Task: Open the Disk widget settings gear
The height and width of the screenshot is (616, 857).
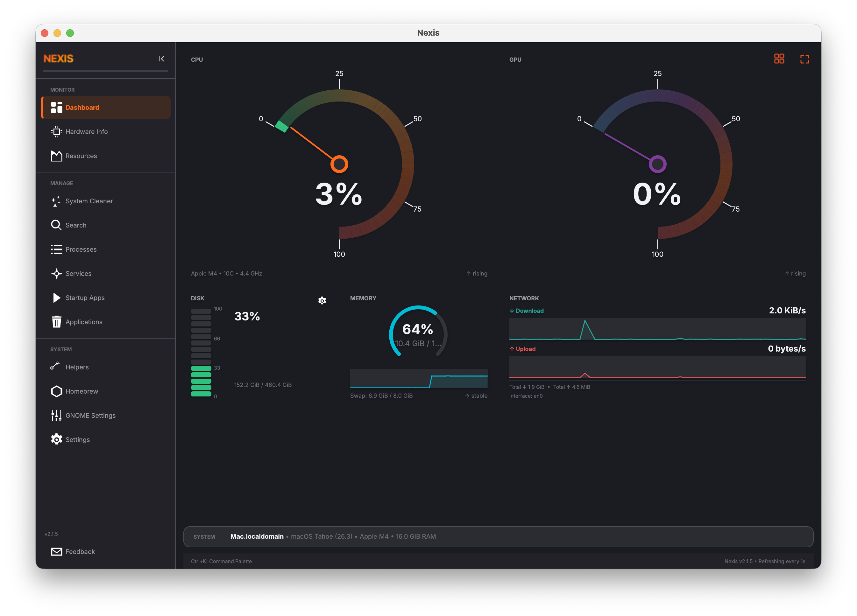Action: [322, 300]
